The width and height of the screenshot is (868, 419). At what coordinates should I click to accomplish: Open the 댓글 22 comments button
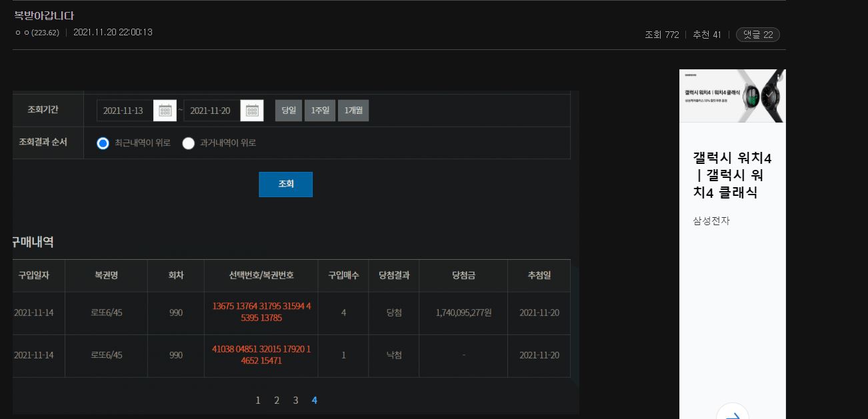(758, 35)
